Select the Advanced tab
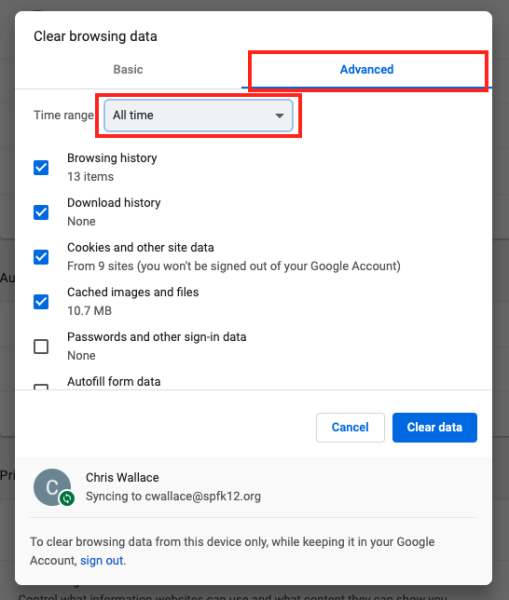The width and height of the screenshot is (509, 600). (367, 69)
